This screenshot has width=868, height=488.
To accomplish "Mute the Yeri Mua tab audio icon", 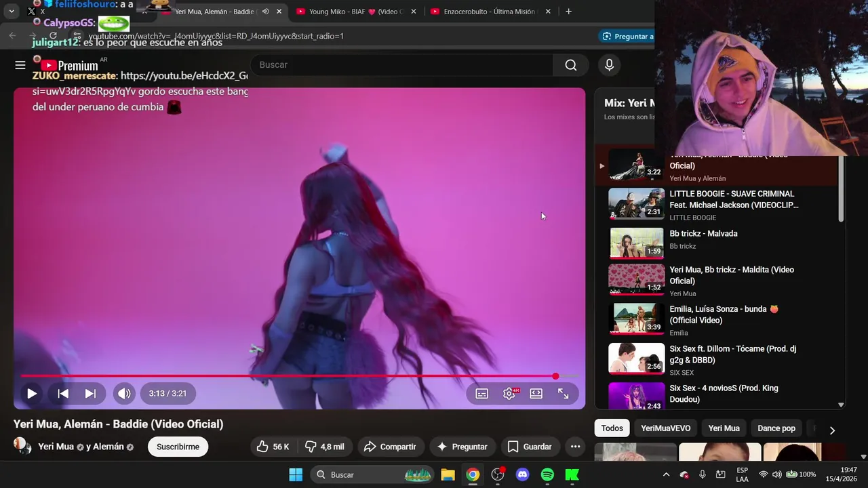I will click(x=265, y=12).
